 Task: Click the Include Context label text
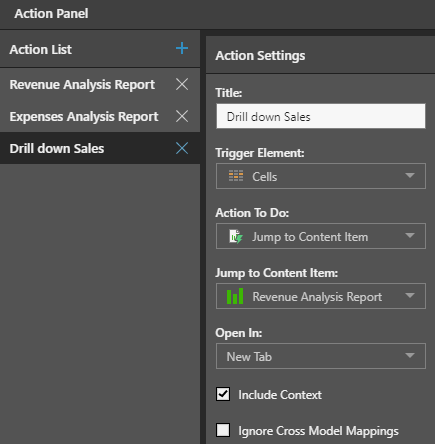coord(280,395)
